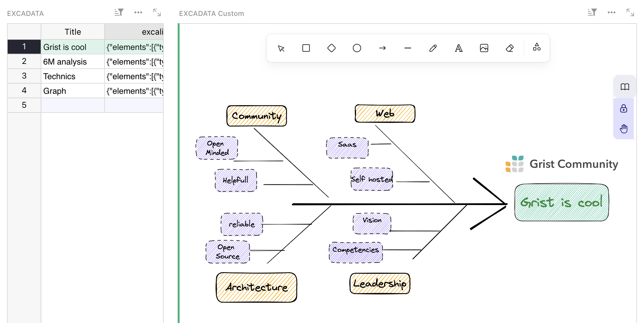Open the more shapes tools menu

[x=537, y=47]
